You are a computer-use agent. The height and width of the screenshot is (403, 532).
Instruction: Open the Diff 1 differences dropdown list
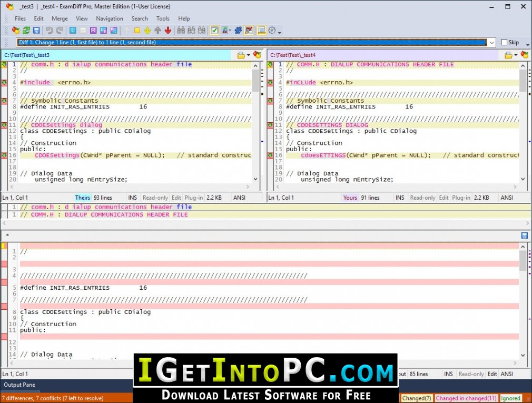coord(491,42)
